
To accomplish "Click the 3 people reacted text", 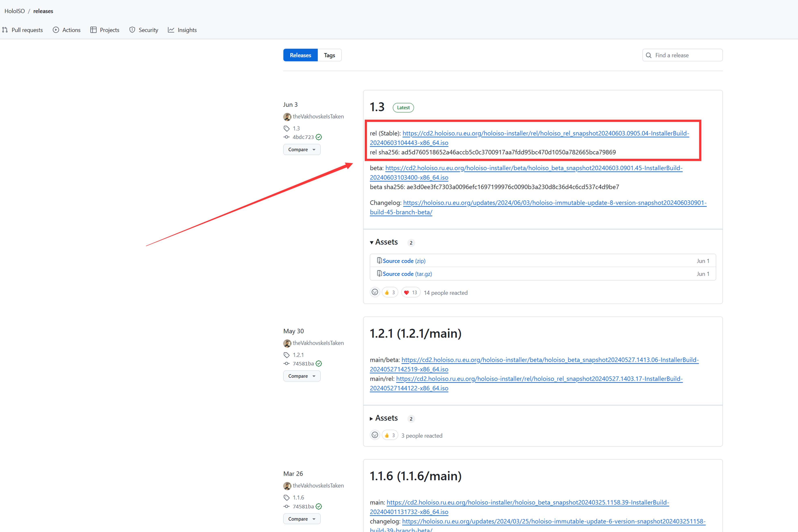I will 422,436.
